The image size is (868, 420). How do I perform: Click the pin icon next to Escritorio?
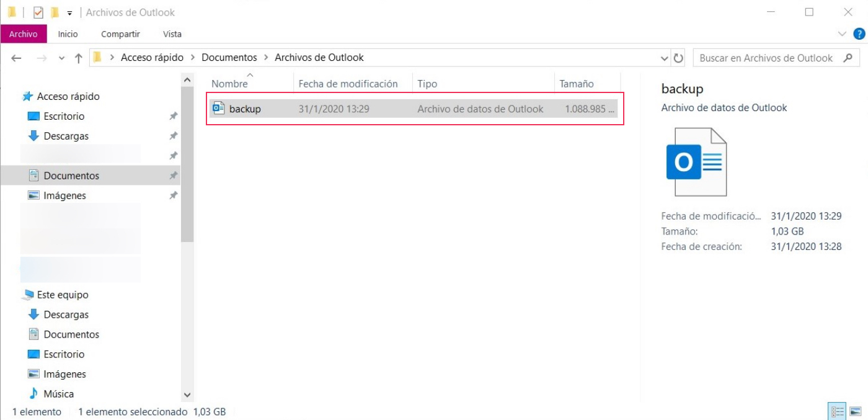(174, 116)
